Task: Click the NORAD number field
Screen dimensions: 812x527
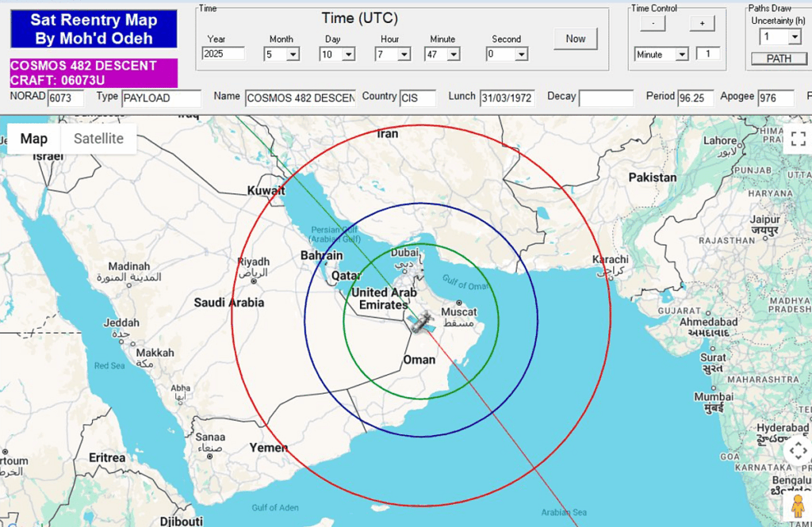Action: click(x=65, y=98)
